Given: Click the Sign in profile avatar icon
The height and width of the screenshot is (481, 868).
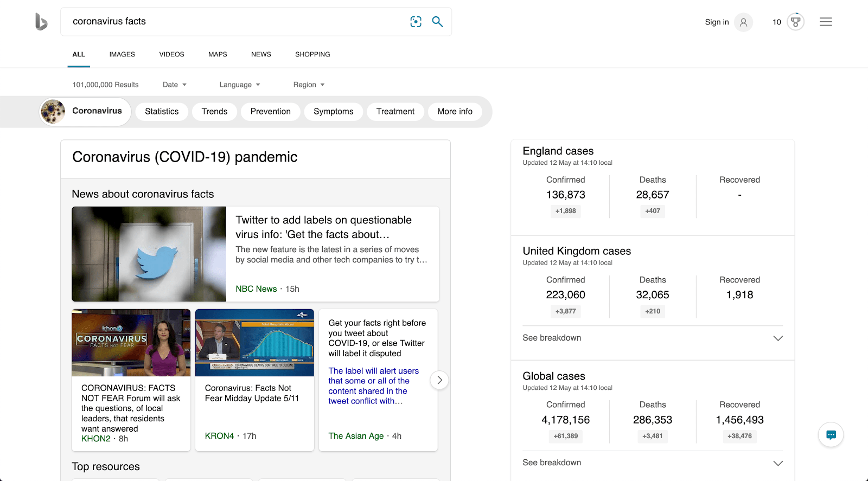Looking at the screenshot, I should point(743,22).
